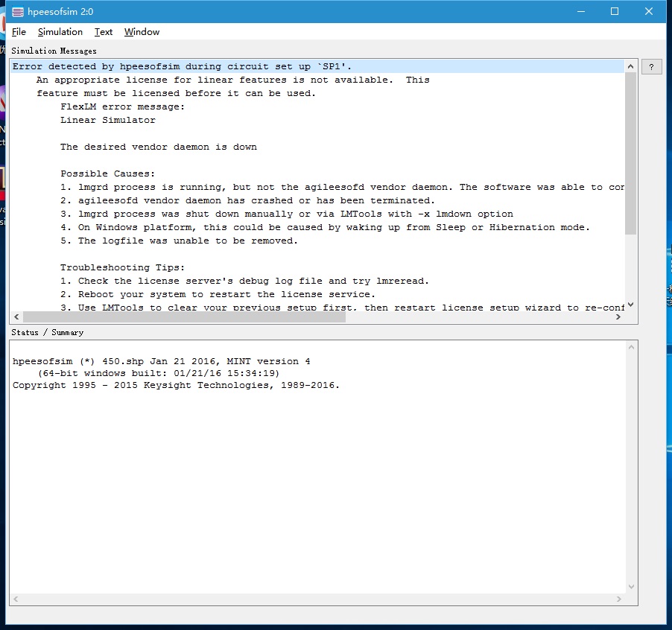The image size is (672, 630).
Task: Click the left arrow of Simulation Messages horizontal scrollbar
Action: click(x=16, y=317)
